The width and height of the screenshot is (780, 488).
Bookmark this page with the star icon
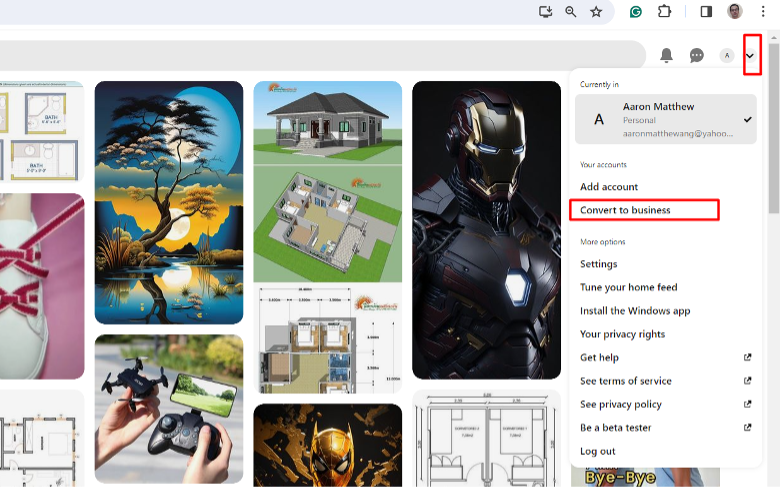596,11
